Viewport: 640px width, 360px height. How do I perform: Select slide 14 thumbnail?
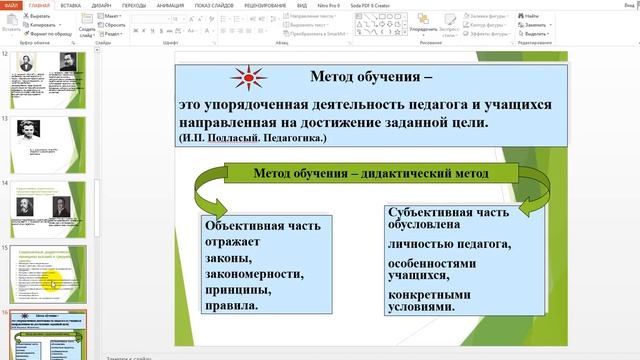coord(48,209)
